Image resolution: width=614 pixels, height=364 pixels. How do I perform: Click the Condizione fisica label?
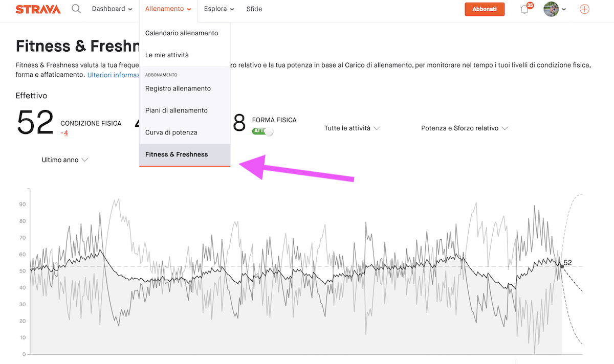tap(91, 124)
